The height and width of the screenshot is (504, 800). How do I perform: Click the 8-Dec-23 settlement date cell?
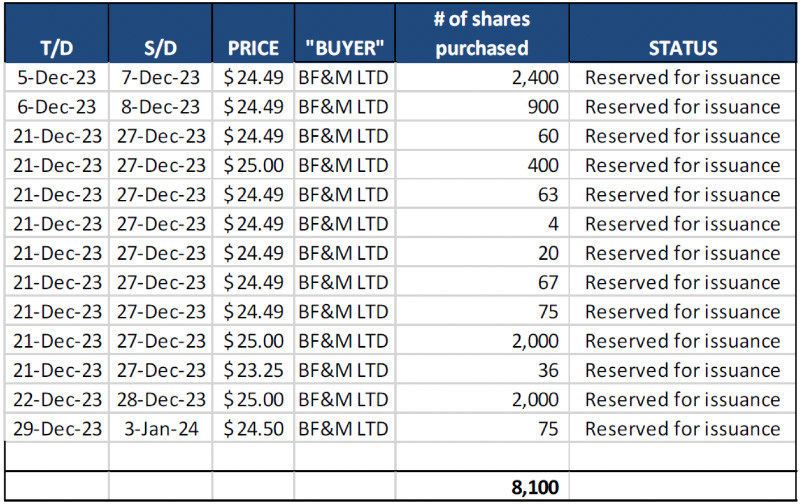pyautogui.click(x=161, y=106)
